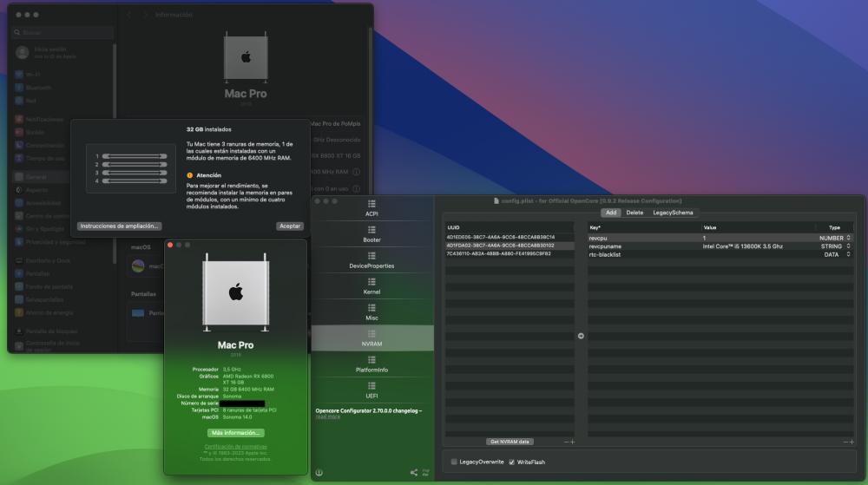Open General in System Settings sidebar
This screenshot has width=868, height=485.
tap(40, 177)
